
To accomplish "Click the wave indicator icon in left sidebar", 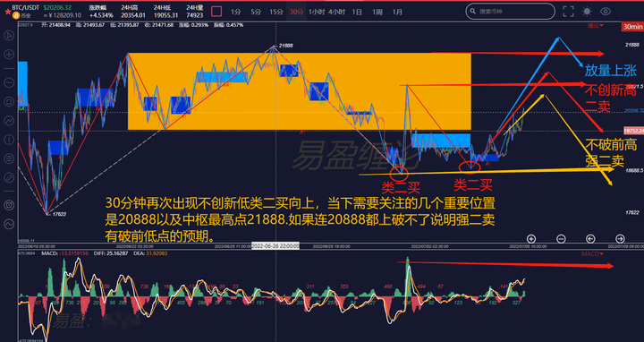I will click(9, 224).
